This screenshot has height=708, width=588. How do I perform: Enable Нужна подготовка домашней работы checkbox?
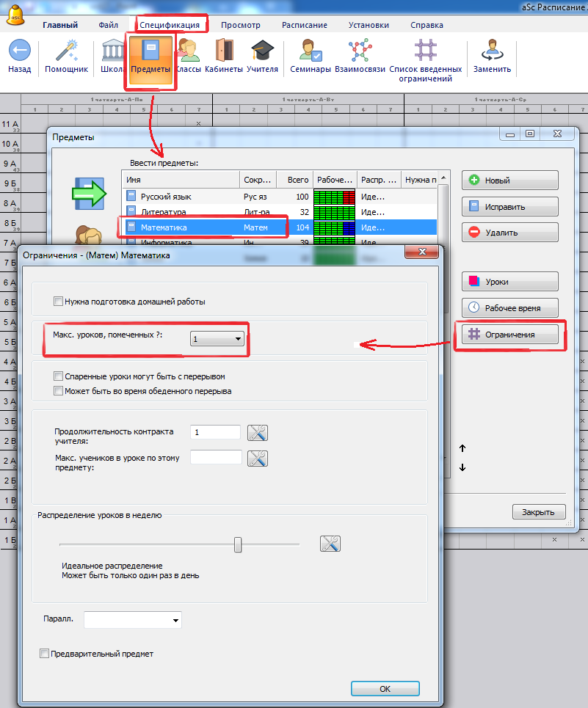[x=59, y=302]
